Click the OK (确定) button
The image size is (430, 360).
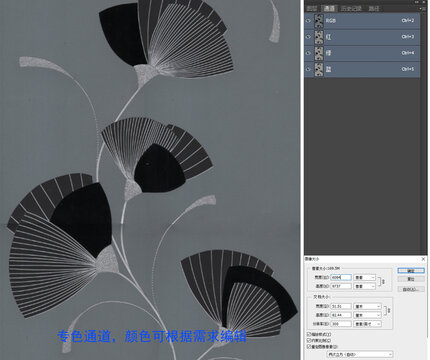tap(411, 271)
